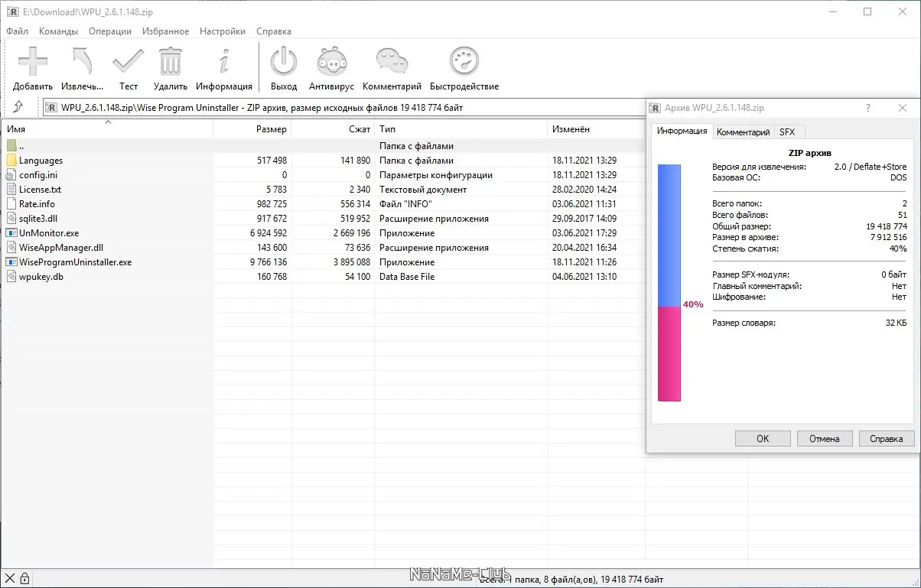Image resolution: width=921 pixels, height=588 pixels.
Task: Click the License.txt file icon
Action: [11, 190]
